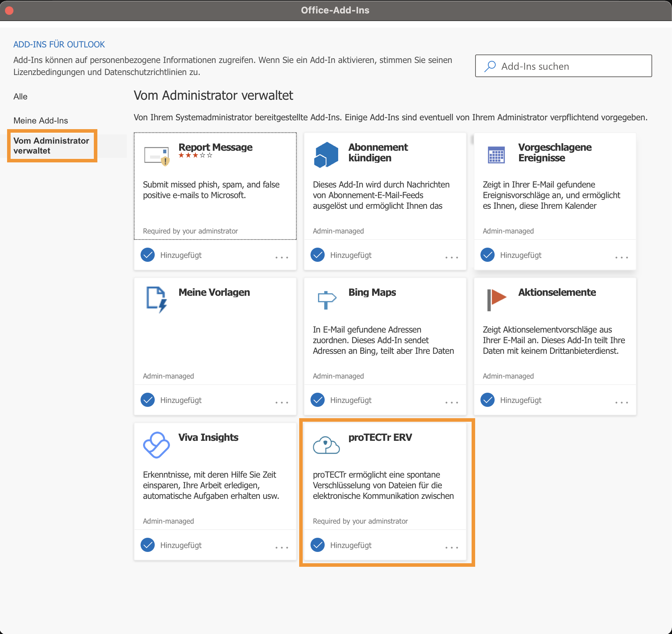Click the Report Message envelope icon
Viewport: 672px width, 634px height.
(x=156, y=156)
